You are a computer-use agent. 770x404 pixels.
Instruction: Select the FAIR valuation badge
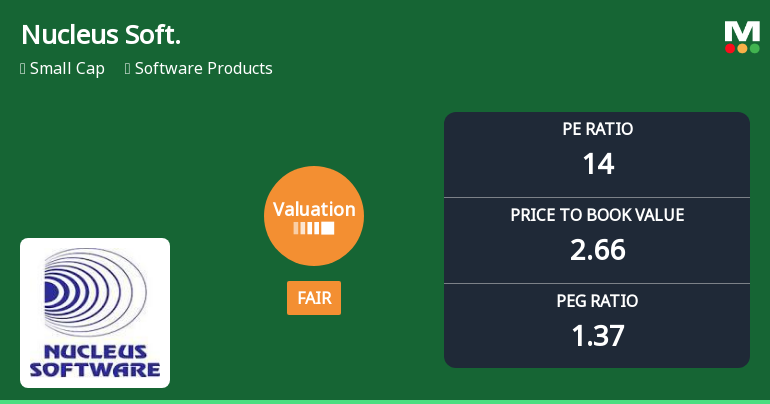click(314, 298)
